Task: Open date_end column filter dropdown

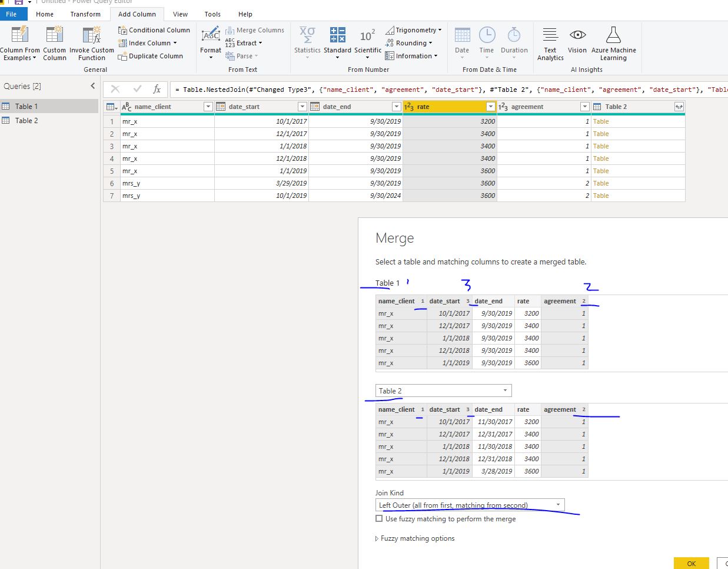Action: (x=396, y=107)
